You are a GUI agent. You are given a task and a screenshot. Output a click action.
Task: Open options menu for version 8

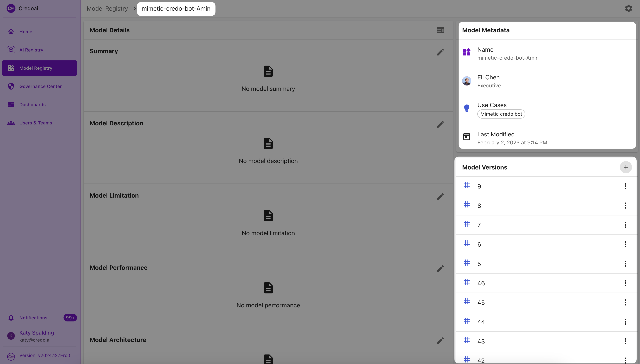point(626,206)
